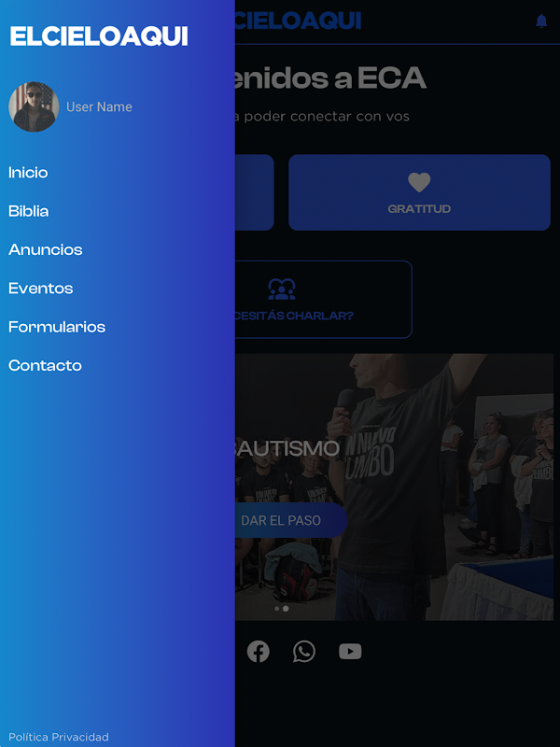Go to Inicio in the side menu
Image resolution: width=560 pixels, height=747 pixels.
point(28,173)
